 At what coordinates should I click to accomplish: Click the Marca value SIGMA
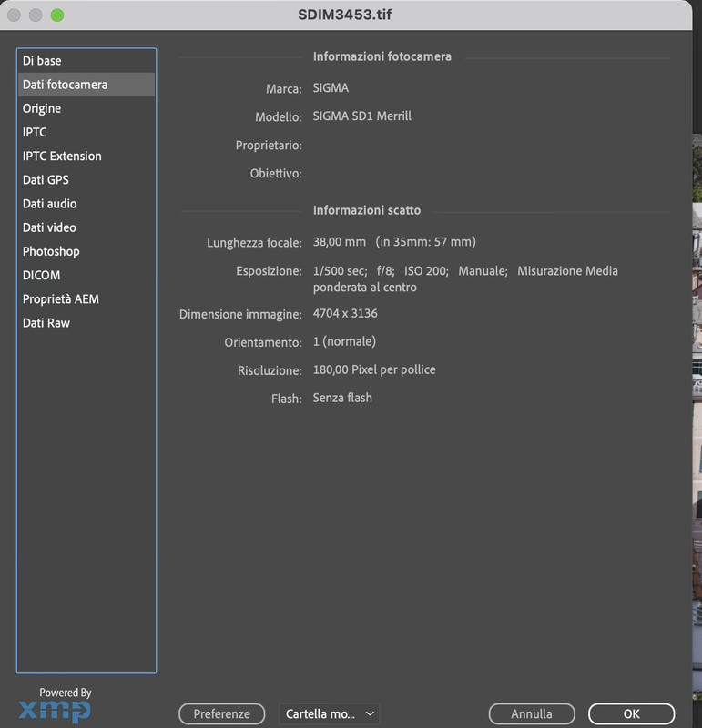click(x=331, y=87)
